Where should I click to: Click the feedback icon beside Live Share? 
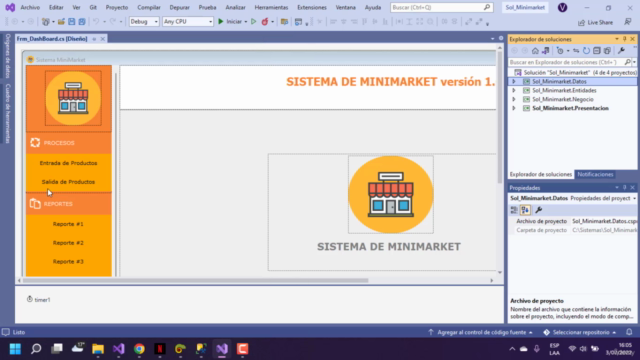click(628, 22)
